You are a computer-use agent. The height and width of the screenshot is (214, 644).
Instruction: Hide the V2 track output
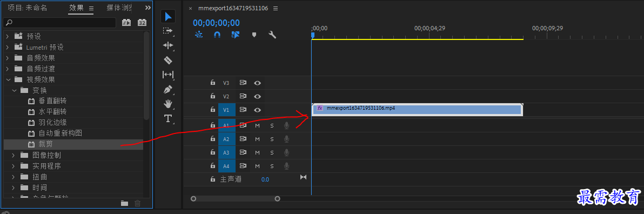coord(258,96)
